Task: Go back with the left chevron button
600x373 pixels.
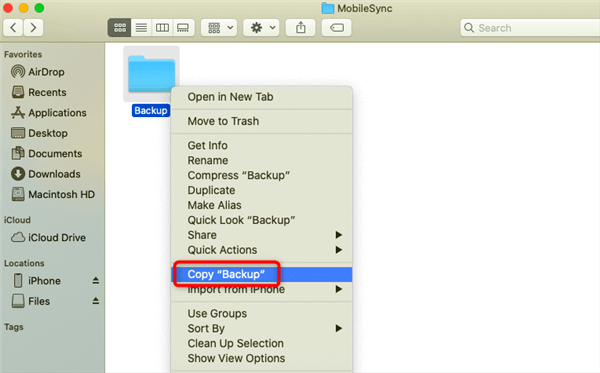Action: 13,28
